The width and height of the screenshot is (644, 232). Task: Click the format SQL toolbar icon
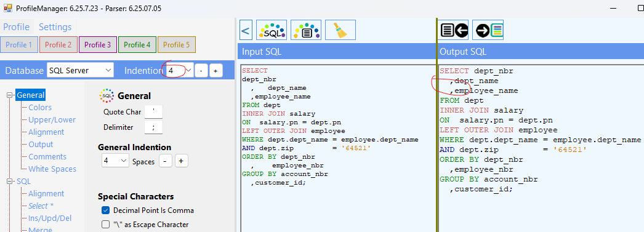pyautogui.click(x=271, y=30)
